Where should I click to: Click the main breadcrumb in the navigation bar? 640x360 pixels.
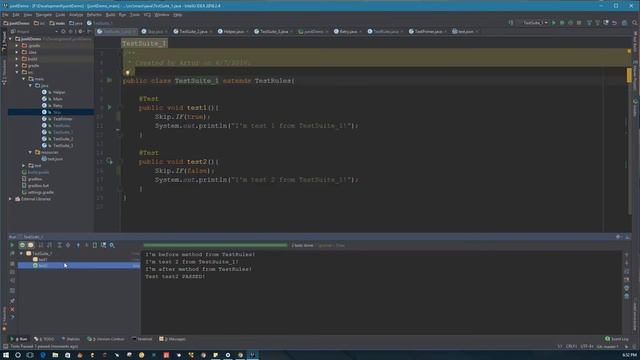[x=57, y=23]
